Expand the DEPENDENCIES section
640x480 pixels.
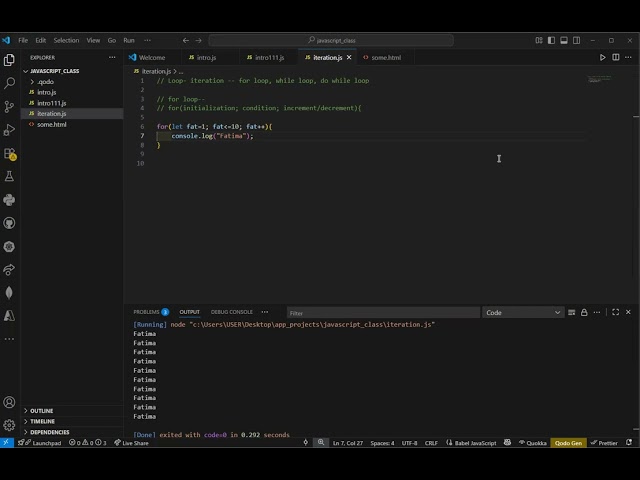(x=47, y=432)
